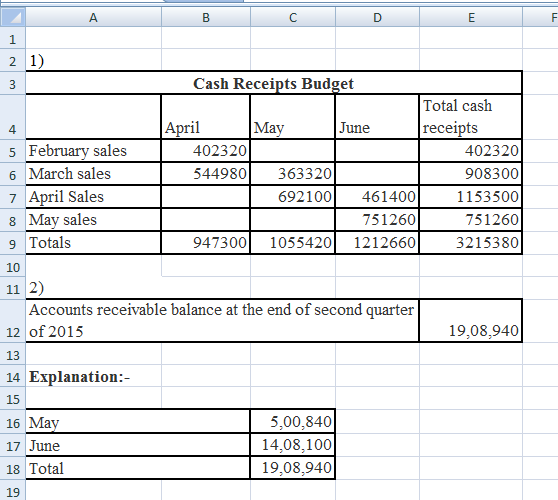Click the value 692100 in April Sales row
This screenshot has width=558, height=500.
[293, 196]
